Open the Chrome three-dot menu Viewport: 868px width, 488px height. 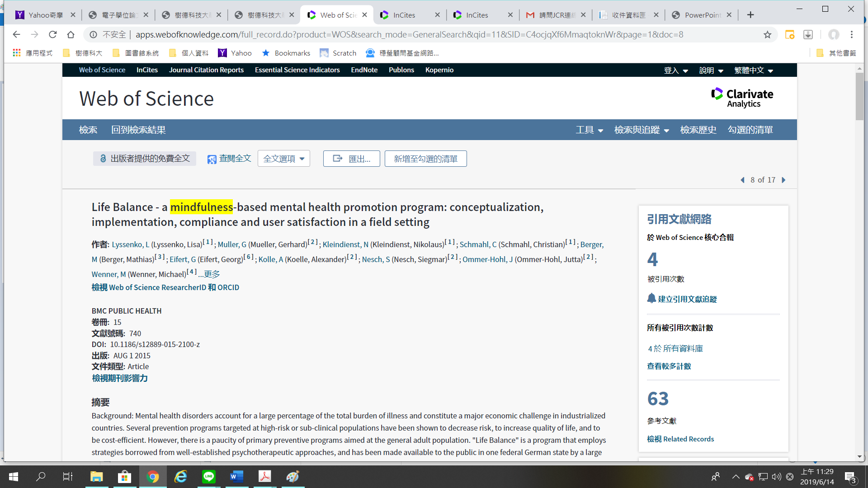[852, 34]
